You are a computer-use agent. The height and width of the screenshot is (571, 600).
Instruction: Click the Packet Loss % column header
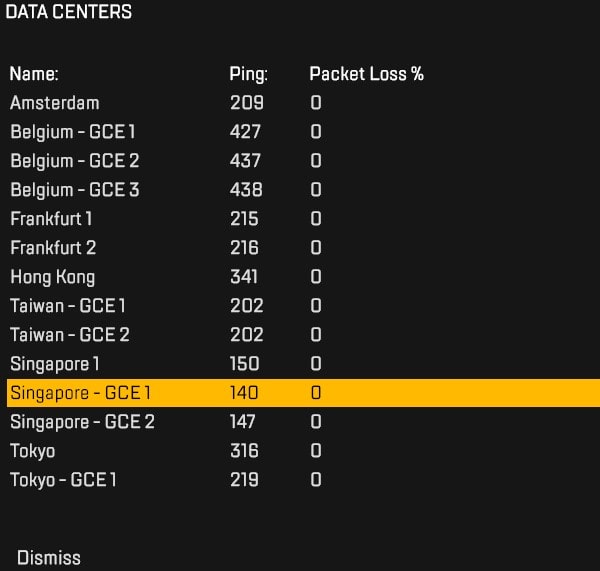click(366, 74)
